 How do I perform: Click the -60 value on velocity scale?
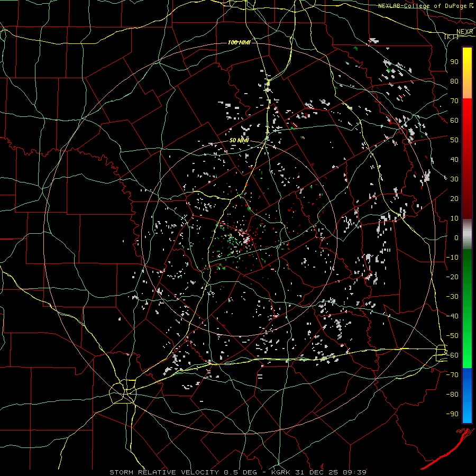pyautogui.click(x=452, y=355)
